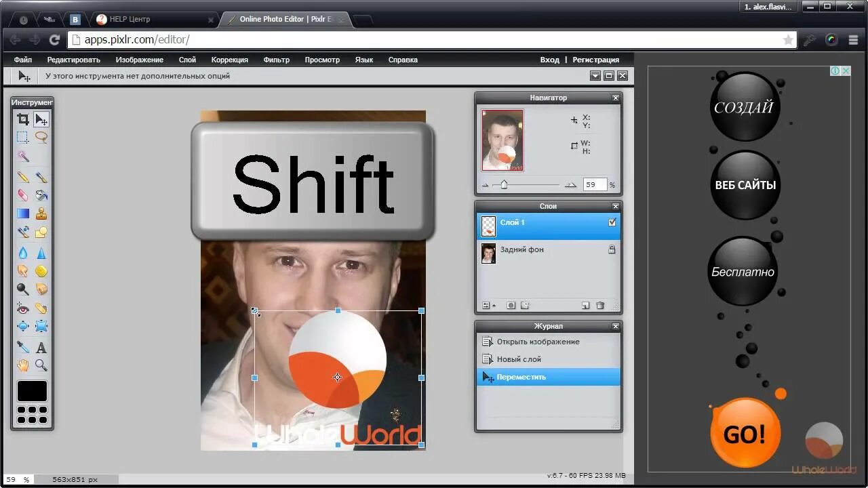Select the Pinch tool
The height and width of the screenshot is (488, 868).
41,326
